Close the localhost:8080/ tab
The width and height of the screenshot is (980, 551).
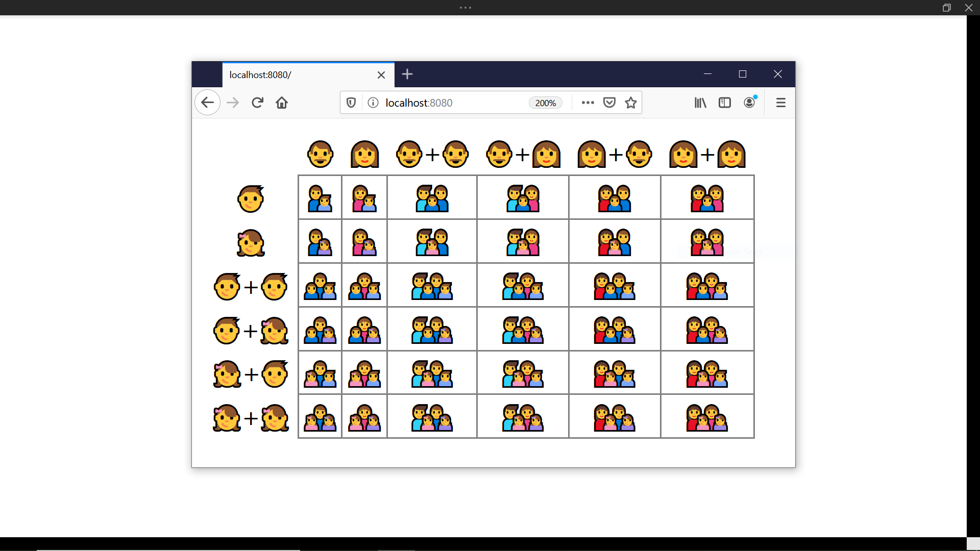tap(381, 75)
